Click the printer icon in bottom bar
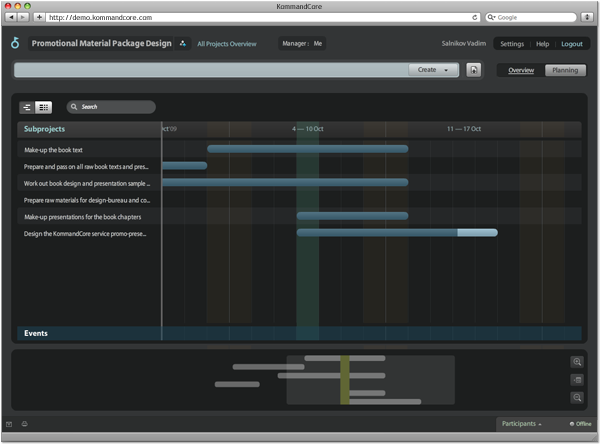This screenshot has width=600, height=447. click(x=24, y=424)
